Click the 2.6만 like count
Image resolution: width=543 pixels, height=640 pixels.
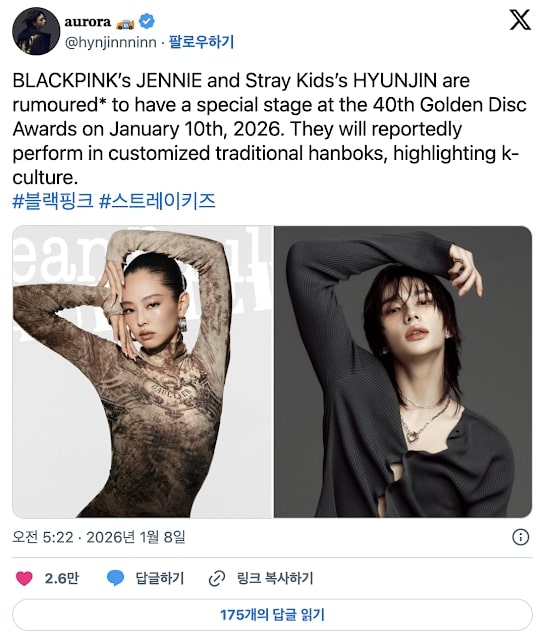[62, 578]
